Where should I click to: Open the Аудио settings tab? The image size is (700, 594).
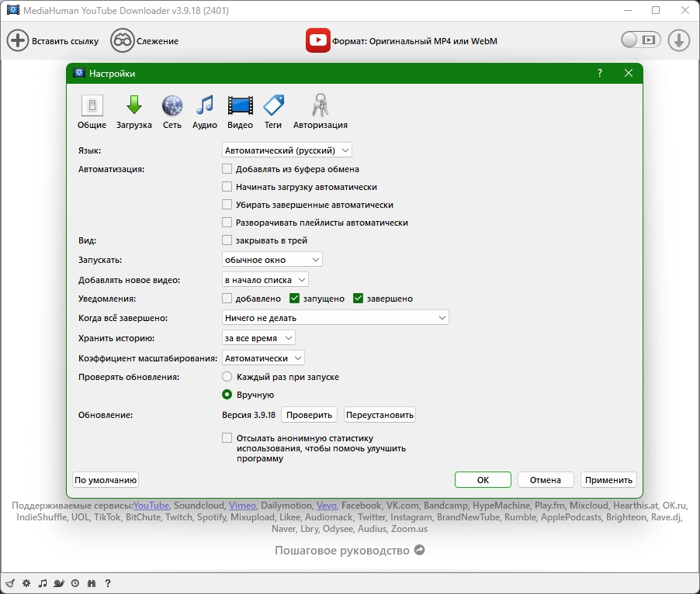pyautogui.click(x=204, y=112)
